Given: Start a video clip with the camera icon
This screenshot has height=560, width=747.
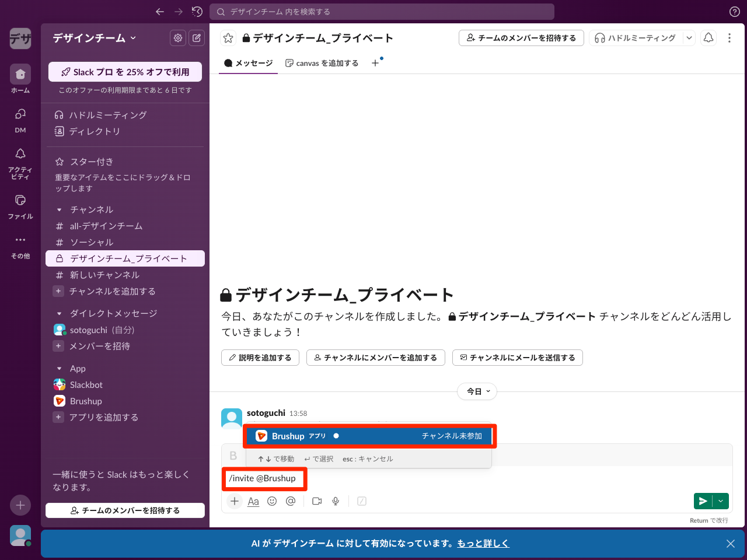Looking at the screenshot, I should coord(316,501).
